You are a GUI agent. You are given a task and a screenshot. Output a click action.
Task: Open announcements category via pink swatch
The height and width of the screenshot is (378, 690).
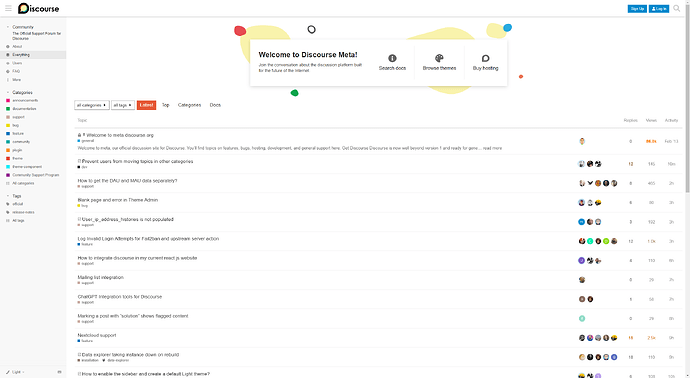[x=7, y=100]
